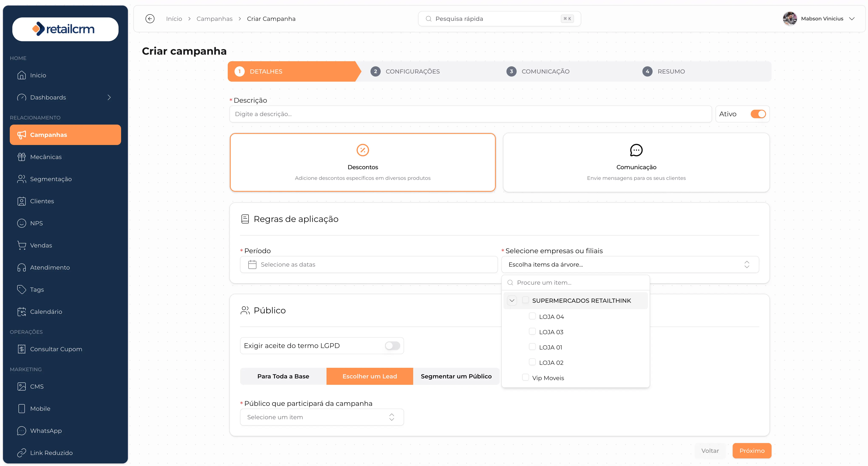
Task: Open Segmentação people icon in sidebar
Action: point(22,179)
